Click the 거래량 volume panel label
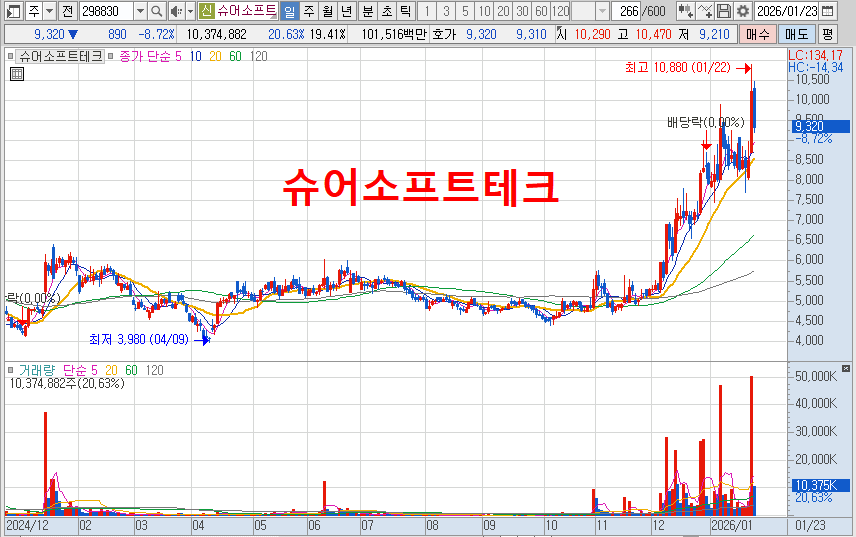Viewport: 856px width, 537px height. (37, 371)
